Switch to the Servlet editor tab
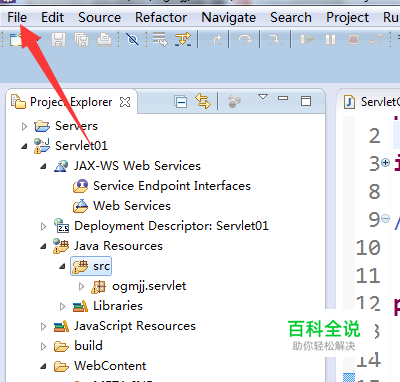The width and height of the screenshot is (400, 382). (x=372, y=102)
